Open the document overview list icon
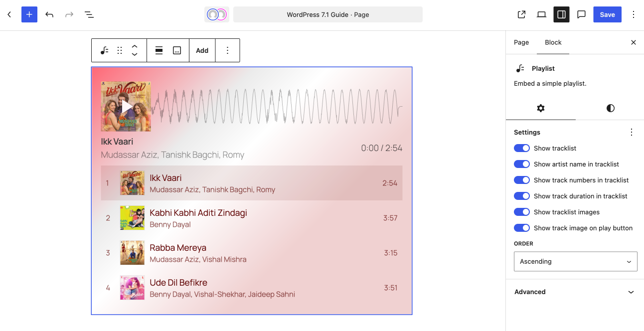The width and height of the screenshot is (644, 331). click(x=89, y=14)
